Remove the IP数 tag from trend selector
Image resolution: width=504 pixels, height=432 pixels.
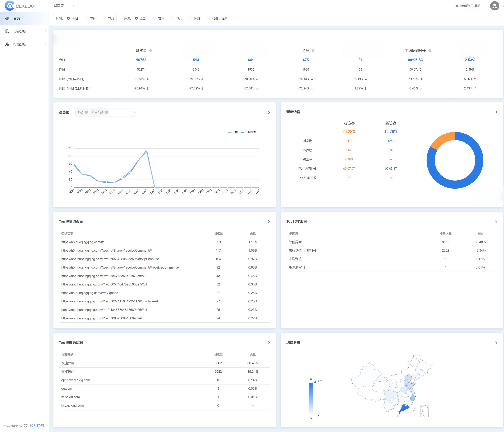pos(86,112)
